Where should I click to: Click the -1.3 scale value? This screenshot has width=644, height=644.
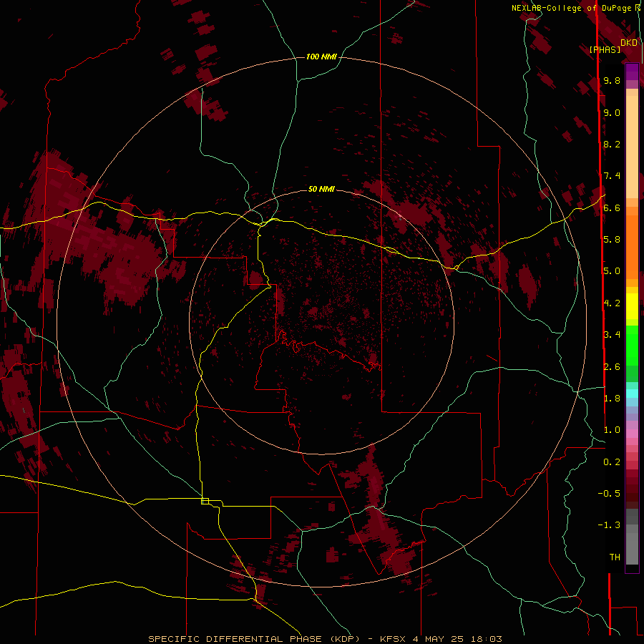[609, 525]
